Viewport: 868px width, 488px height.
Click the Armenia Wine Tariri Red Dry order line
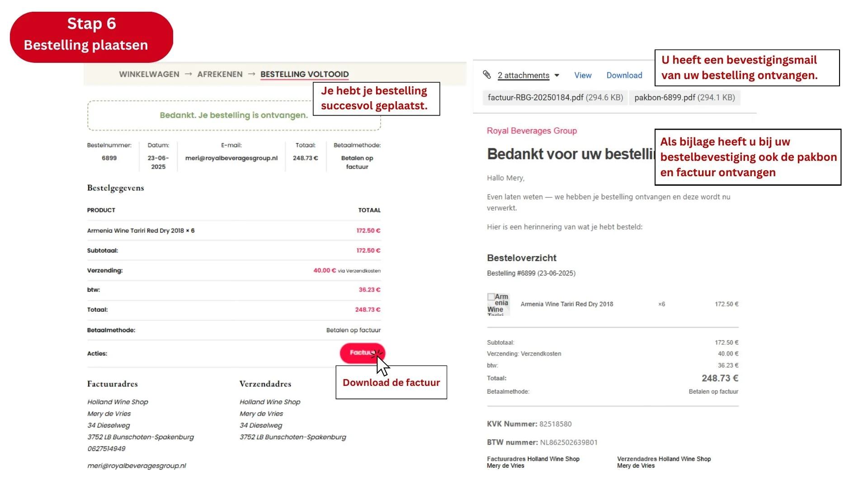coord(141,230)
